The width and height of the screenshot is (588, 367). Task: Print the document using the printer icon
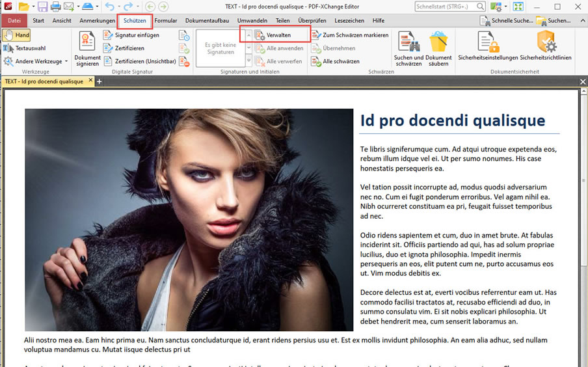click(x=56, y=7)
